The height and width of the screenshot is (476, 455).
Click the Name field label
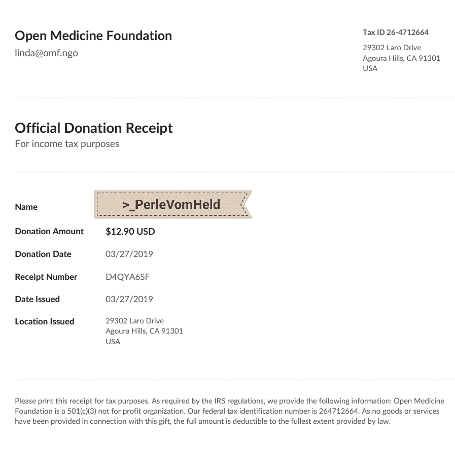26,207
